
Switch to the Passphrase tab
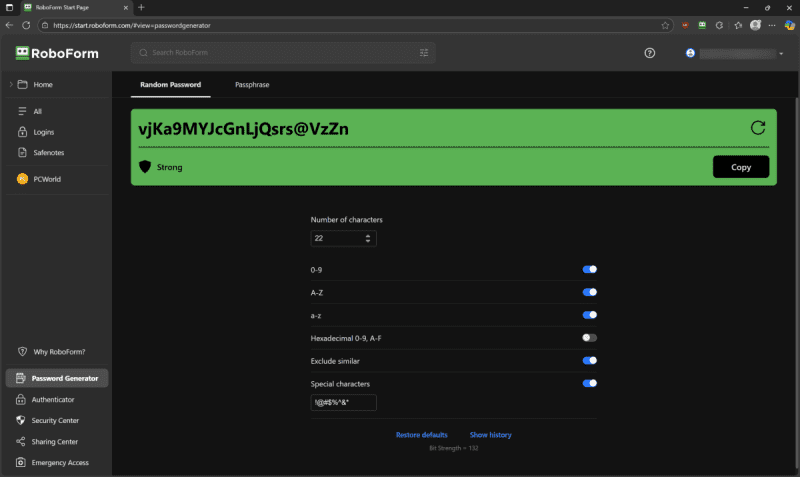point(251,85)
